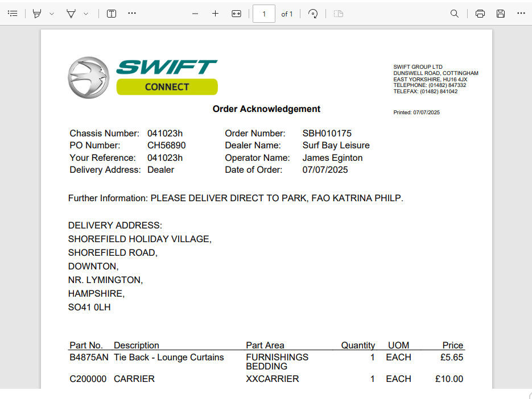
Task: Click the postcode SO41 0LH
Action: [89, 307]
